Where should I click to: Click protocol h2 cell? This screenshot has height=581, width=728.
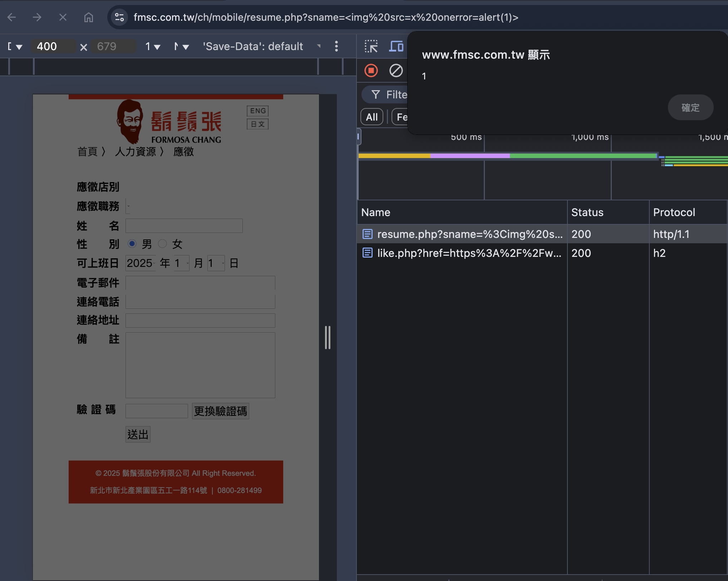pos(659,253)
